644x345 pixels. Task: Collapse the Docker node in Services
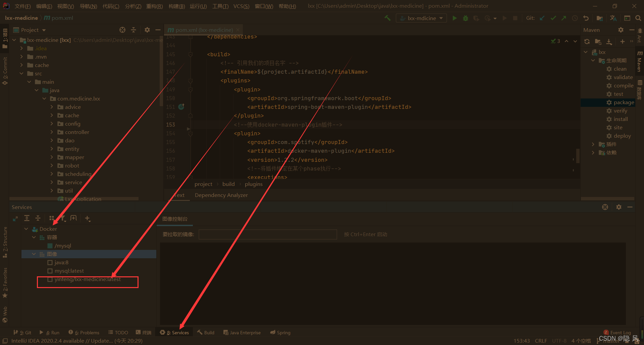(x=26, y=229)
